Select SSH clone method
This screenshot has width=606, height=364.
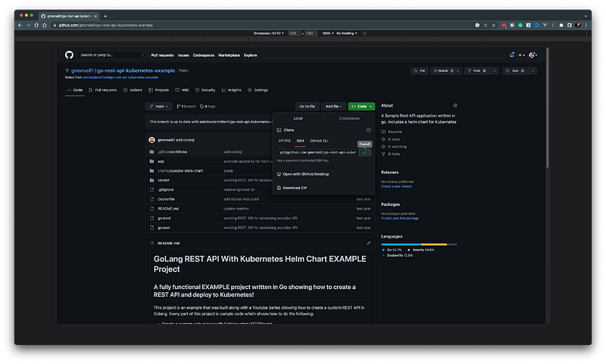[x=300, y=141]
